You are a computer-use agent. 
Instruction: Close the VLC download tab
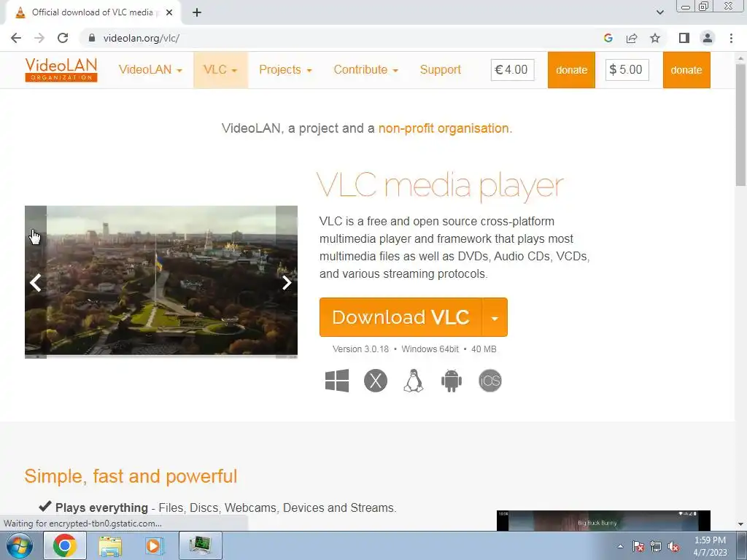pyautogui.click(x=169, y=12)
